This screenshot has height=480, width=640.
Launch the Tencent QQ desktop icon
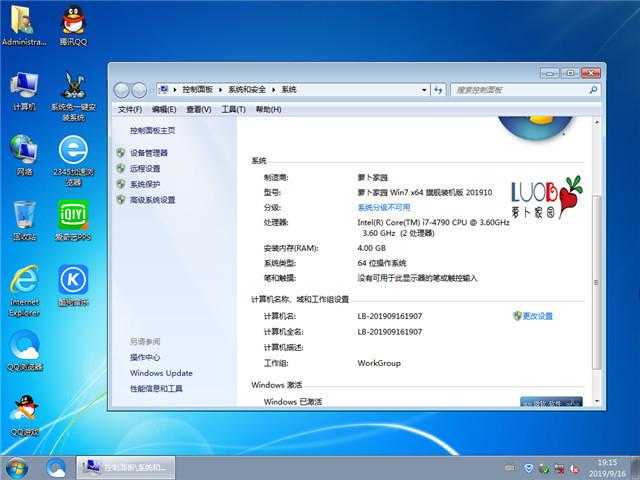(x=73, y=25)
